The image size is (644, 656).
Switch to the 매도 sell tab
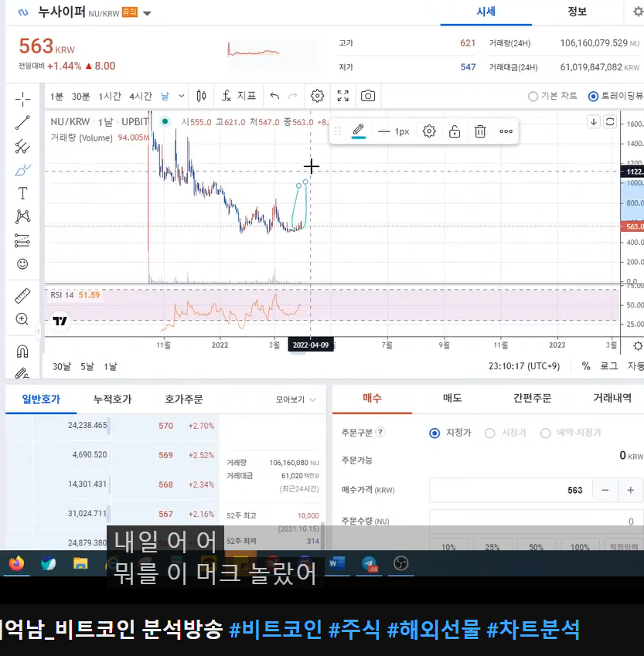pos(452,398)
